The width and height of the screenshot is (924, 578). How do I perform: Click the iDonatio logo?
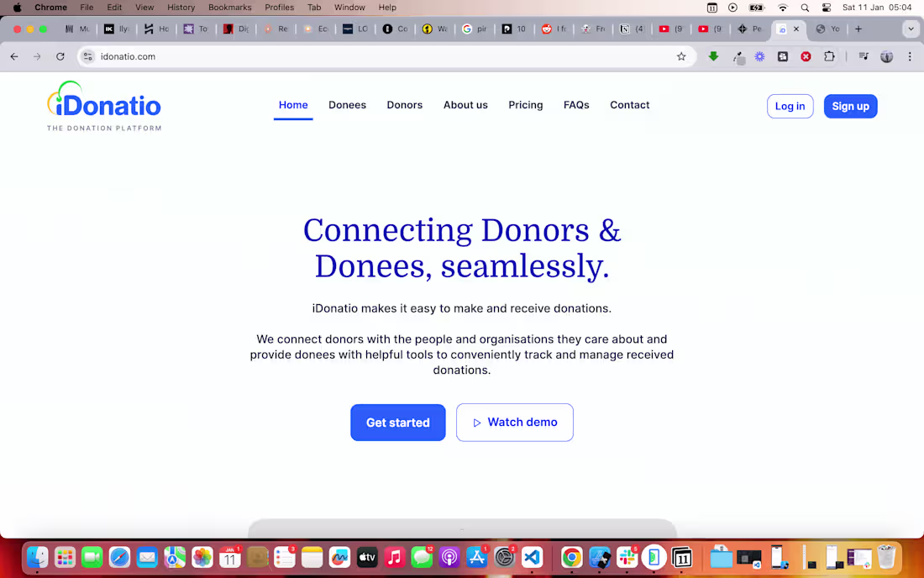(x=103, y=106)
